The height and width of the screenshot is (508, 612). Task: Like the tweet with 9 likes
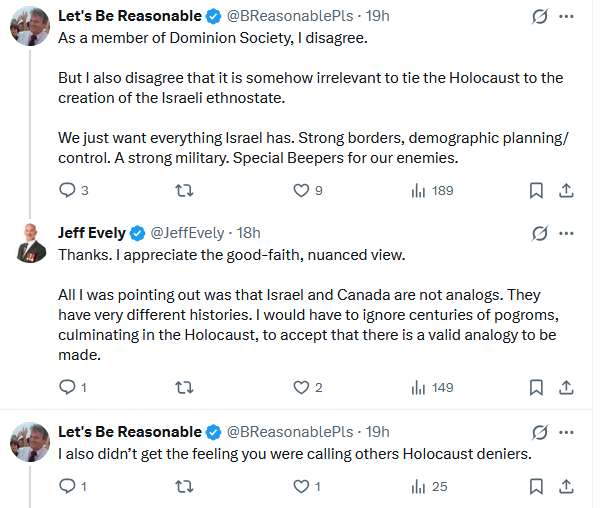[301, 190]
